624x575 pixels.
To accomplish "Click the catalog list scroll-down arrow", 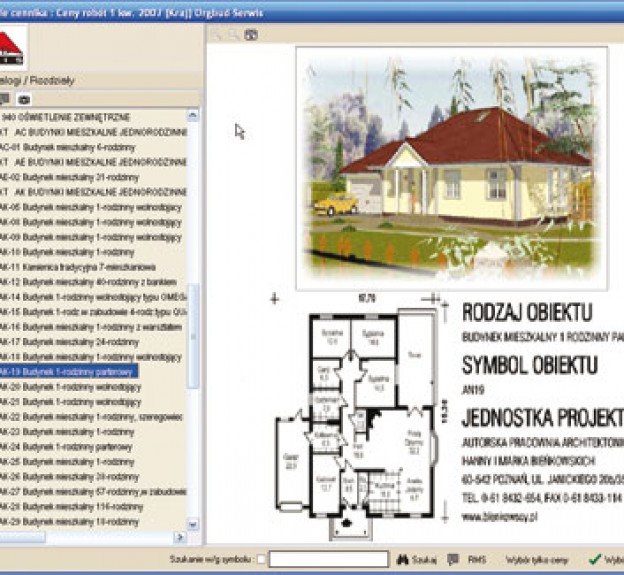I will tap(193, 524).
